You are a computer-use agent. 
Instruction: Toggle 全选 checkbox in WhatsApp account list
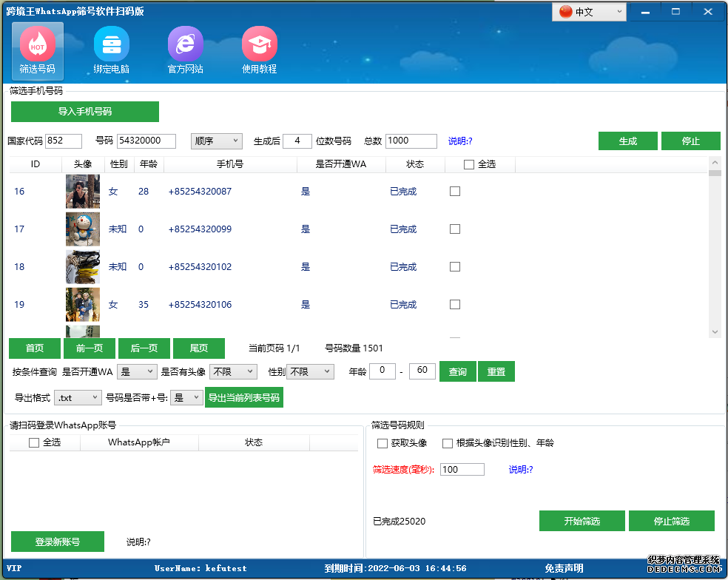click(34, 442)
